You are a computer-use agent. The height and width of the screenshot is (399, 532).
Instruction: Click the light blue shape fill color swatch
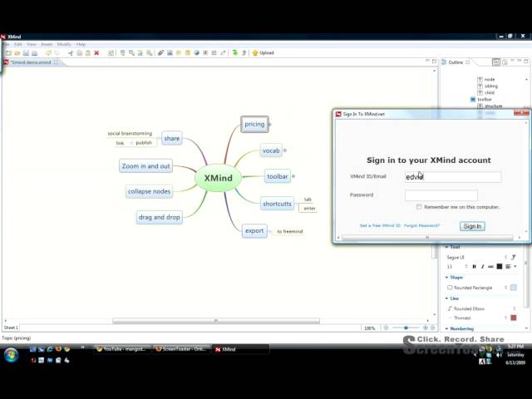(x=514, y=288)
